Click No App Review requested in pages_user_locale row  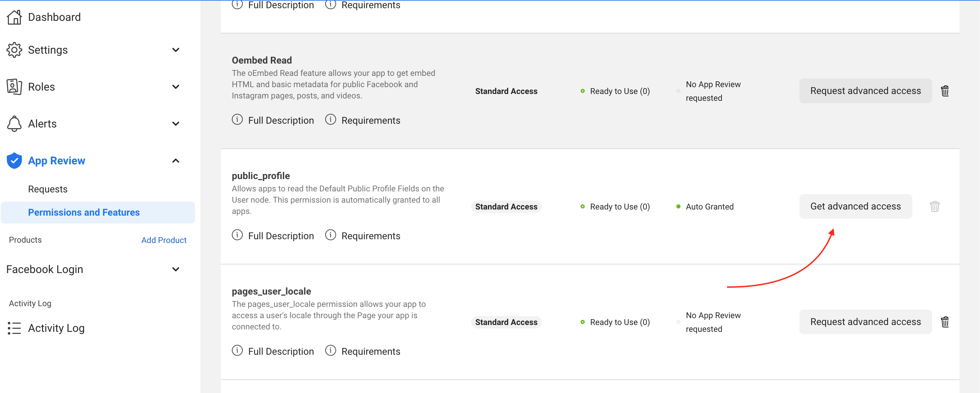pos(713,322)
